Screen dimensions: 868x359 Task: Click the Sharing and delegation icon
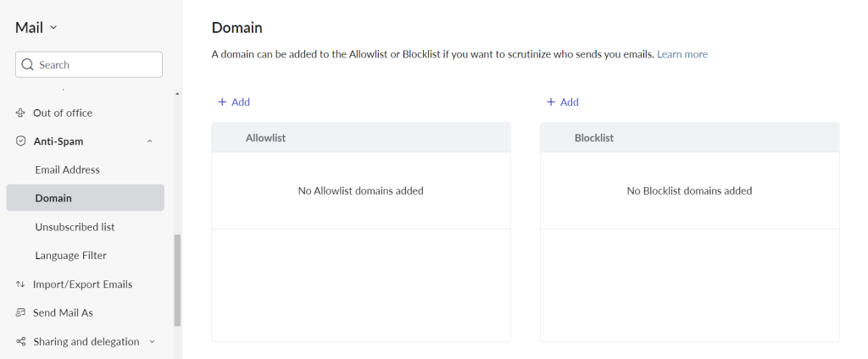tap(20, 342)
